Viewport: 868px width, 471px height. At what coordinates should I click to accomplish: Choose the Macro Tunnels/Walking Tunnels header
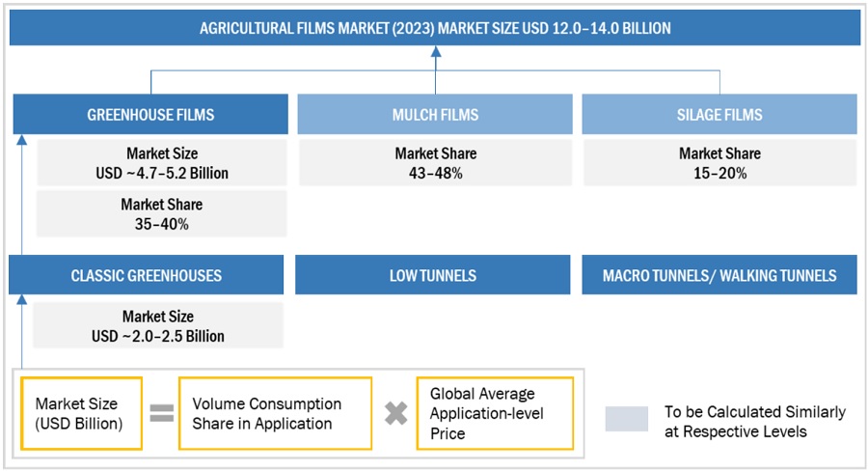pyautogui.click(x=719, y=276)
